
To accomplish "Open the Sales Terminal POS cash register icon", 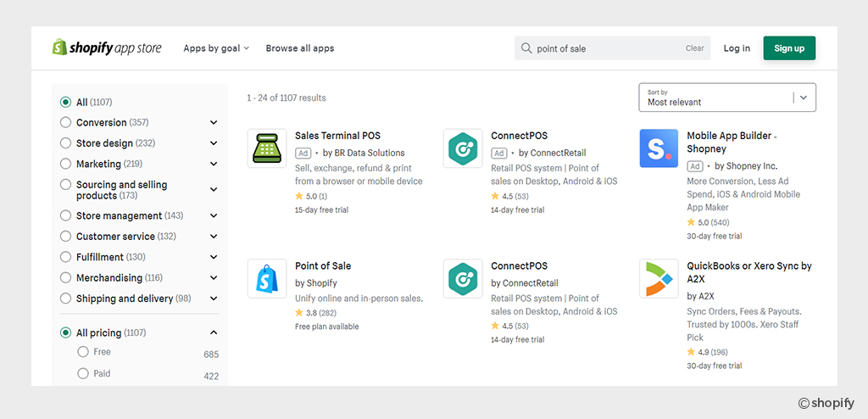I will 267,148.
